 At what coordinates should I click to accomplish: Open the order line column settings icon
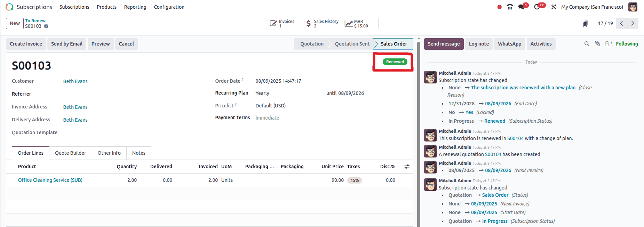[x=407, y=167]
